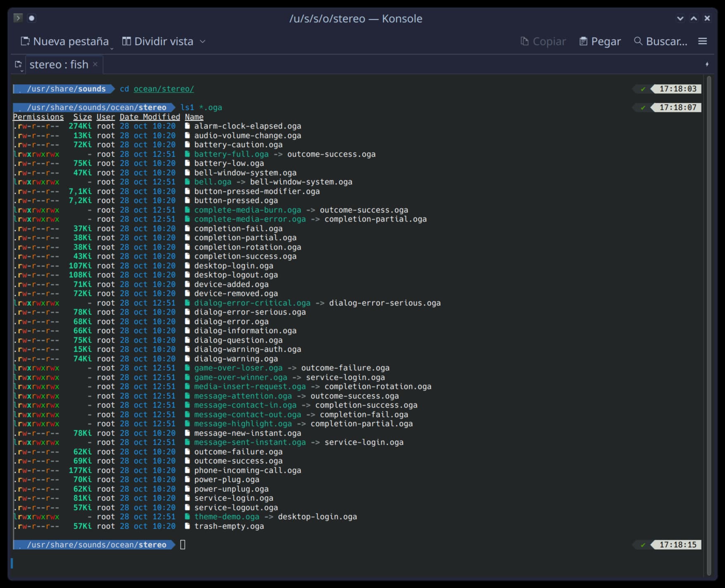Click the Copiar copy button
Viewport: 725px width, 588px height.
pos(543,41)
